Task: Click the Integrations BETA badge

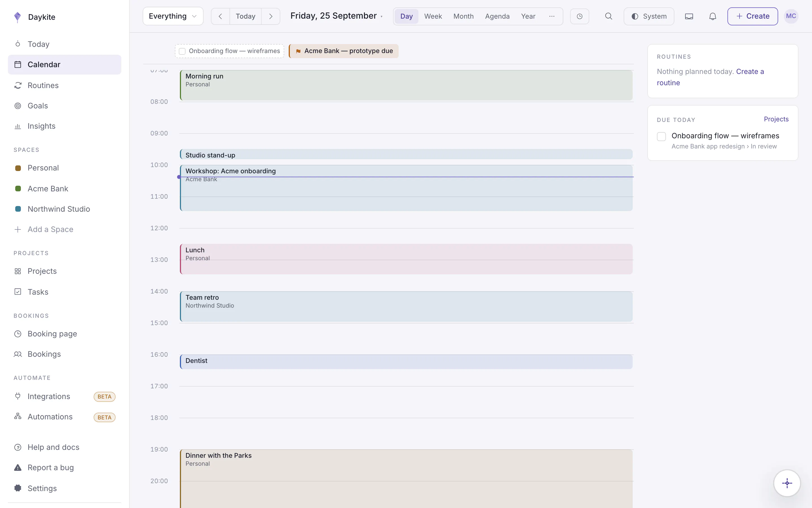Action: point(104,397)
